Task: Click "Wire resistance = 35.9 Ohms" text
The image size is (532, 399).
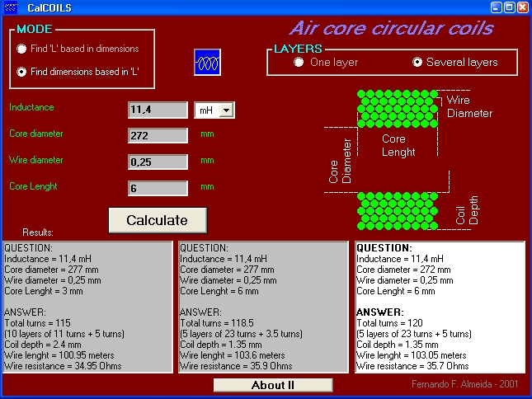Action: [236, 366]
